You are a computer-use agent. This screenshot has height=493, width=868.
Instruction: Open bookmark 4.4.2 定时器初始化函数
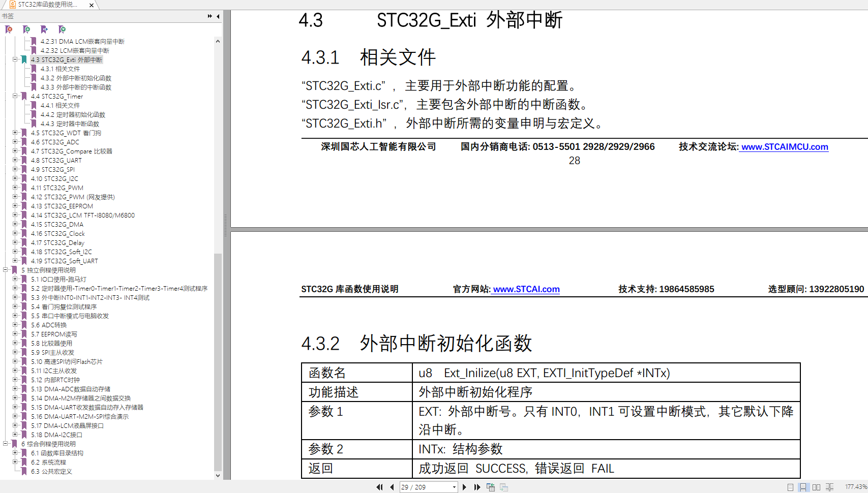(73, 114)
